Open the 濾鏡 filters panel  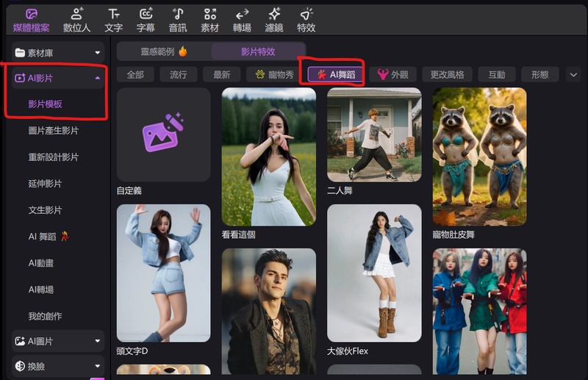(x=274, y=21)
